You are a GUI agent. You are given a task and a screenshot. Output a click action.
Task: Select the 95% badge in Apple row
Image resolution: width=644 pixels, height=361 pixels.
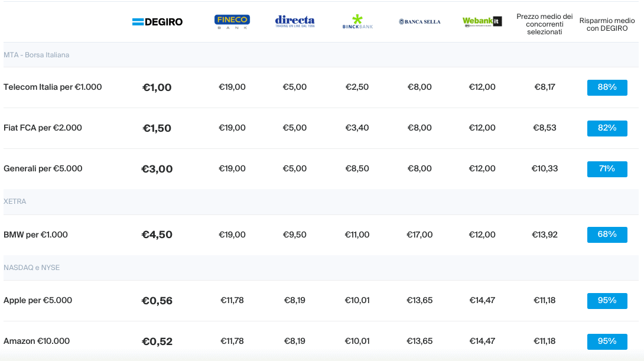point(607,301)
